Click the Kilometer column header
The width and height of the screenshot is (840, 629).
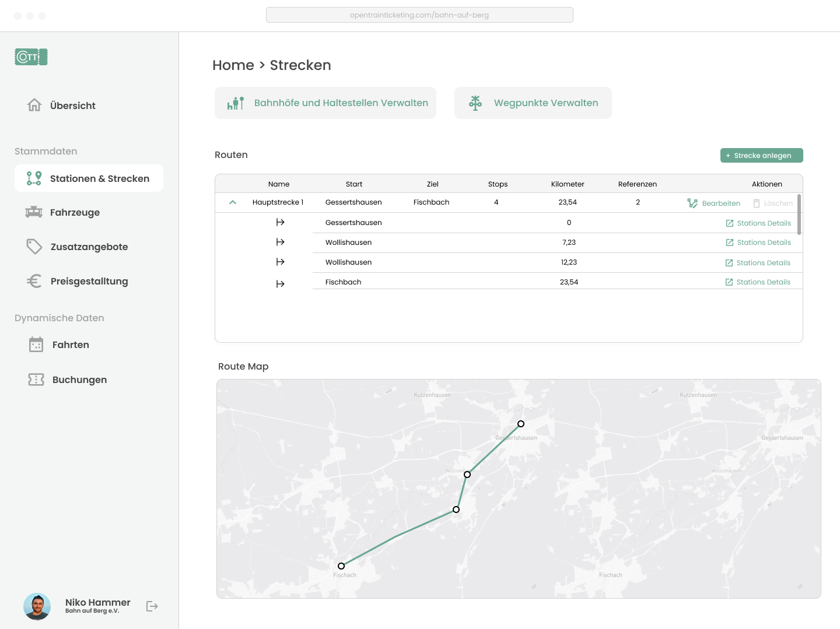pyautogui.click(x=568, y=184)
